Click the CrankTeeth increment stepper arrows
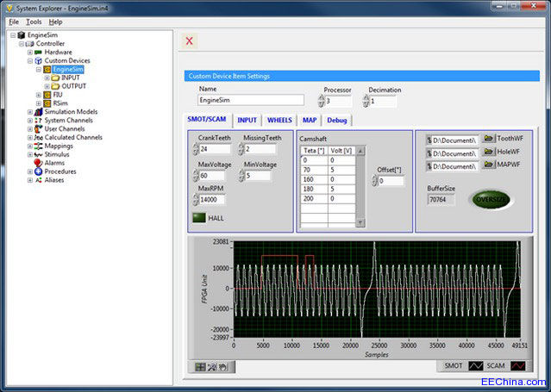 pyautogui.click(x=193, y=150)
